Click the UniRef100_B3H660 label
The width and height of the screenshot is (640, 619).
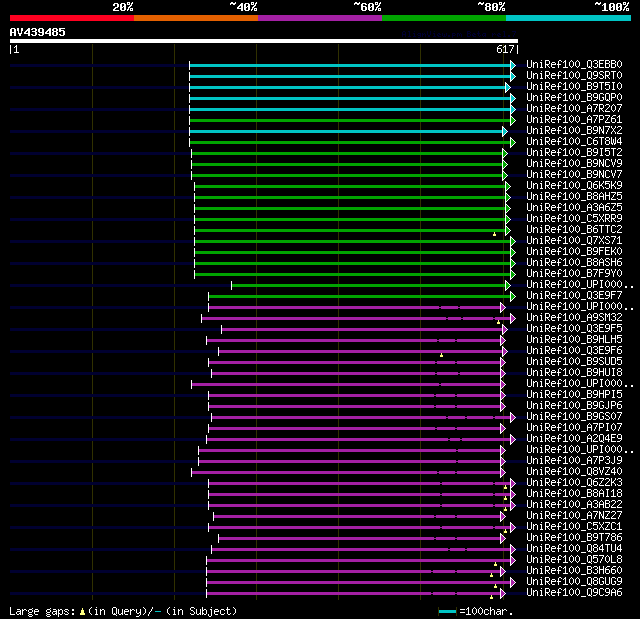[x=574, y=571]
